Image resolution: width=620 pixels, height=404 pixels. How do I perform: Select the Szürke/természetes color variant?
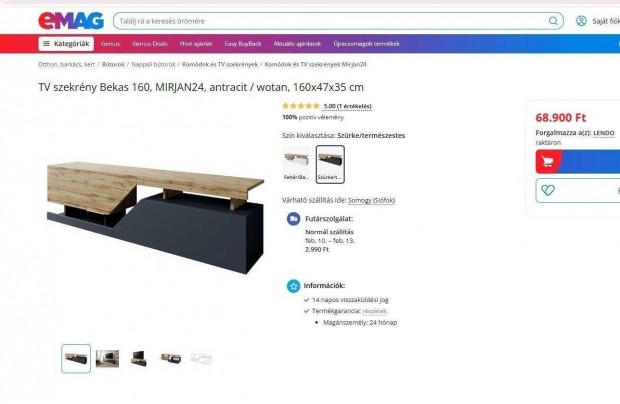tap(330, 164)
